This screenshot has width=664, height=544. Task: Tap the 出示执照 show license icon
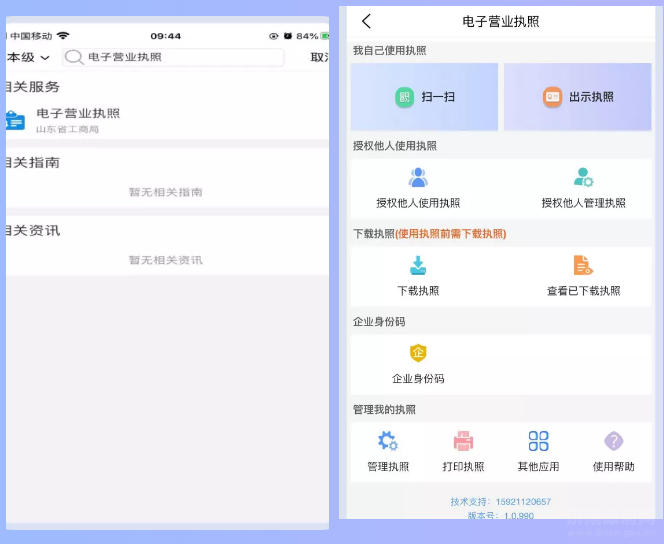(x=552, y=97)
